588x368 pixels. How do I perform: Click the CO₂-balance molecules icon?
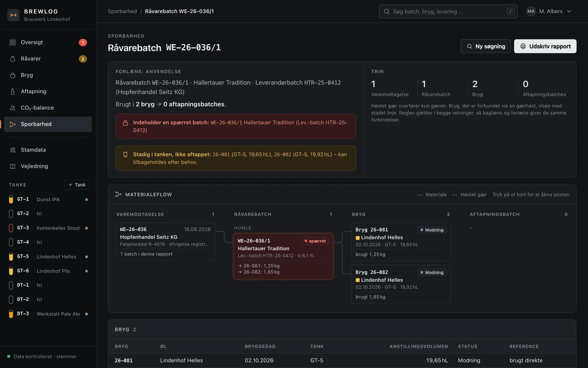pyautogui.click(x=13, y=108)
